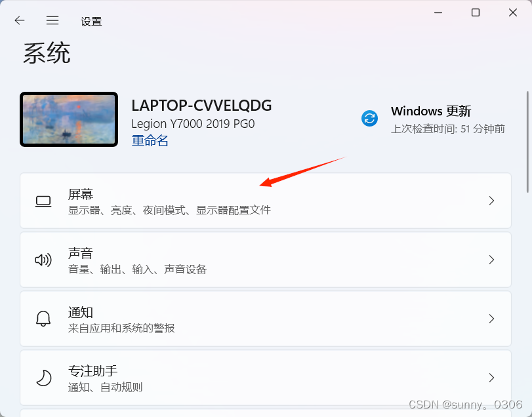Expand the 屏幕 settings row chevron

[491, 201]
